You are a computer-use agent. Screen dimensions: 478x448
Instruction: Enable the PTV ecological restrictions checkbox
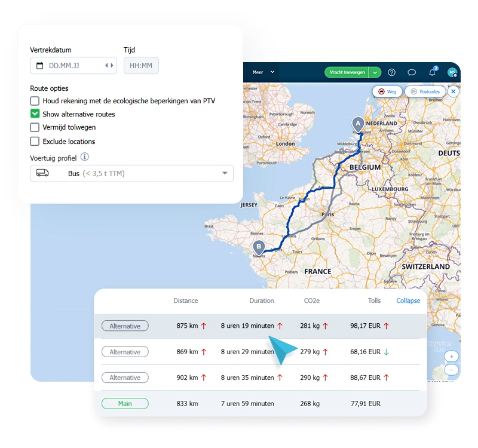tap(35, 101)
